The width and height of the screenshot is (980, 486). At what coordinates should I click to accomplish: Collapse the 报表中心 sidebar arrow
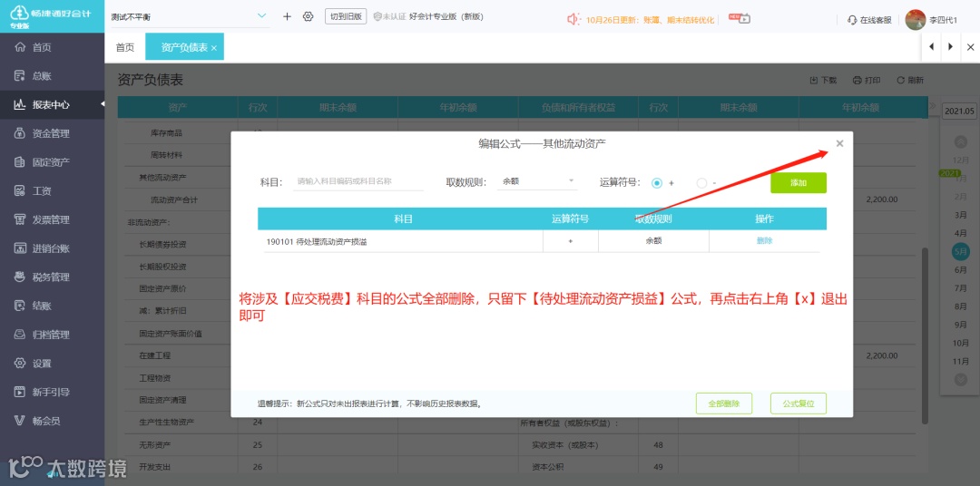(x=102, y=104)
